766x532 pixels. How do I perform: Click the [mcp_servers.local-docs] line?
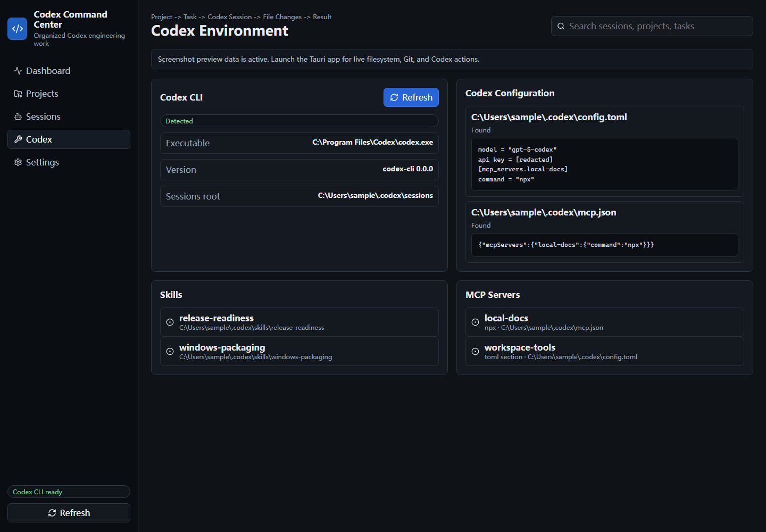click(x=523, y=169)
